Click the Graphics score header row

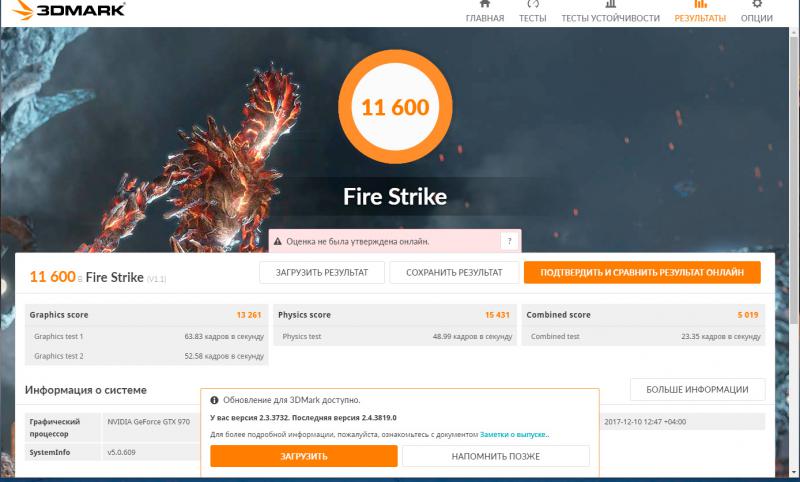pos(148,314)
